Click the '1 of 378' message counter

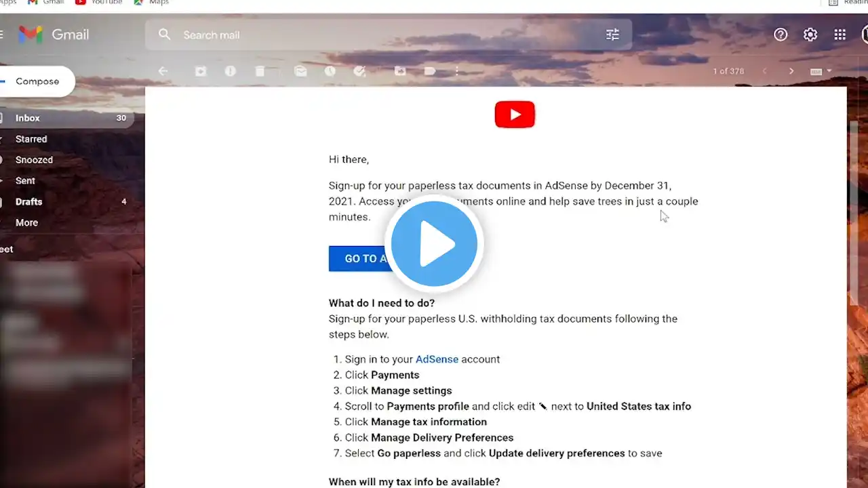point(728,71)
